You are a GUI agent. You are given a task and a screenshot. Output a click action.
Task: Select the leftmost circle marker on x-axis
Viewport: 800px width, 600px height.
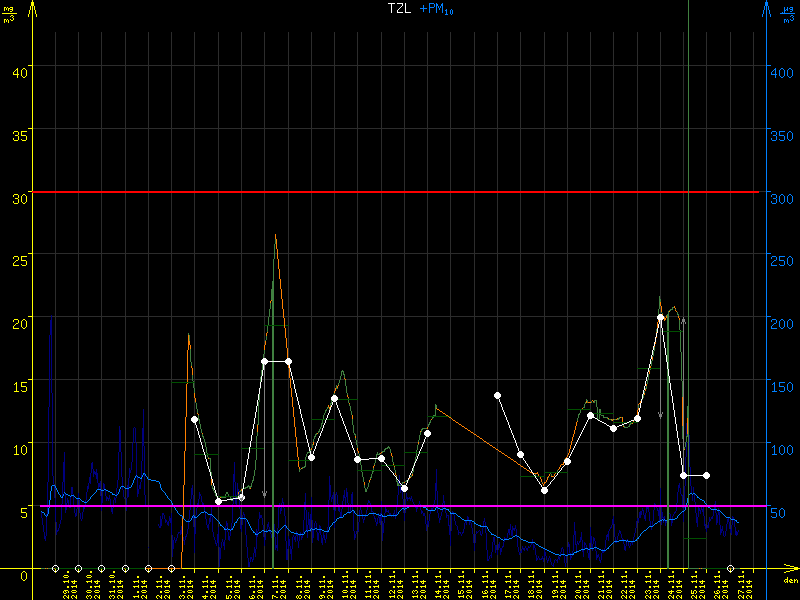[x=55, y=568]
